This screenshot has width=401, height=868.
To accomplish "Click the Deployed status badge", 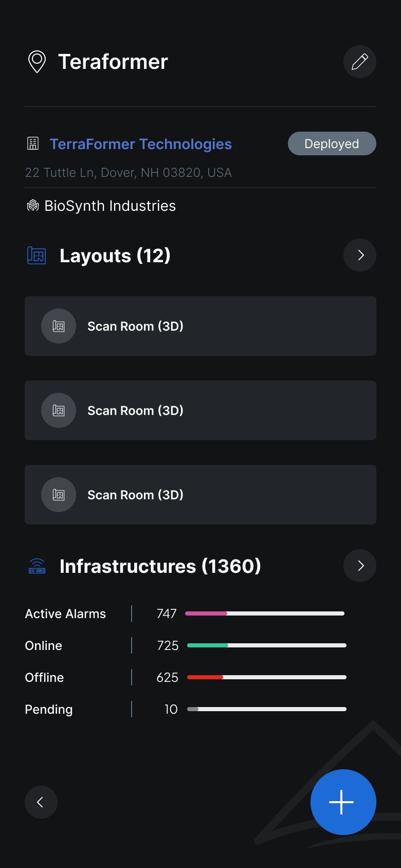I will click(x=332, y=143).
